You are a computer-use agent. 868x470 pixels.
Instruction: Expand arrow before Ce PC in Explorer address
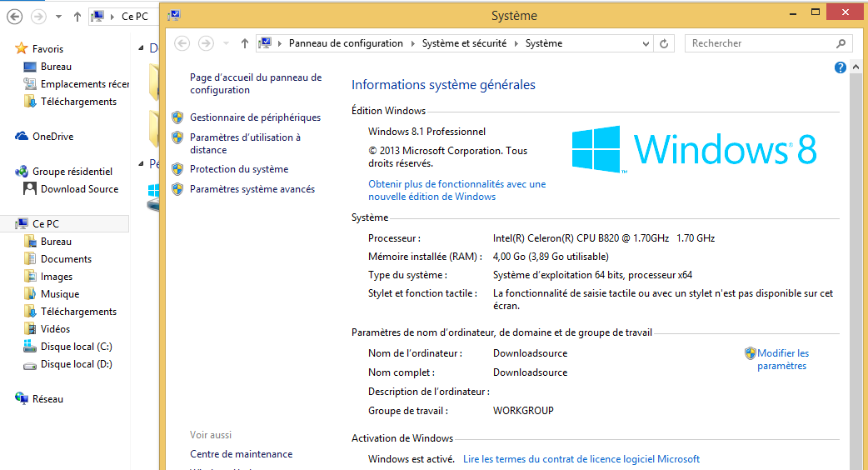(x=113, y=17)
